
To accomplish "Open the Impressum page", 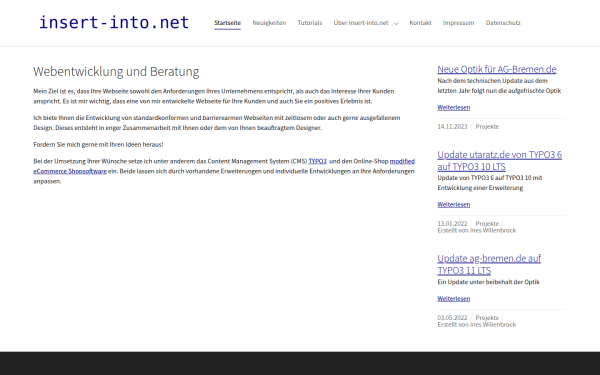I will (458, 23).
